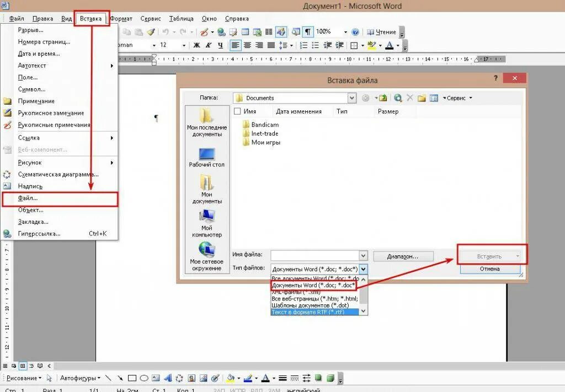565x392 pixels.
Task: Click the up one level folder icon
Action: click(x=383, y=98)
